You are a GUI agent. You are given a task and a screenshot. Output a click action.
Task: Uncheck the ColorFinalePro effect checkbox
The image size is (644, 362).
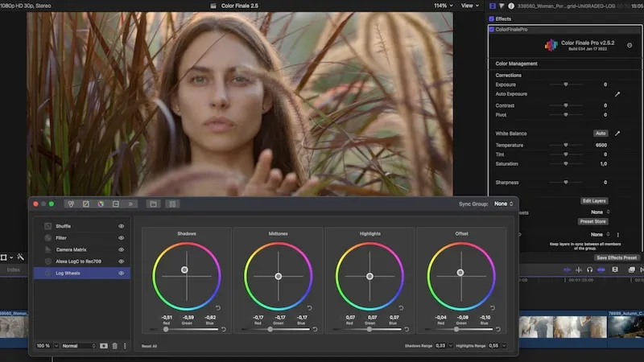coord(492,29)
